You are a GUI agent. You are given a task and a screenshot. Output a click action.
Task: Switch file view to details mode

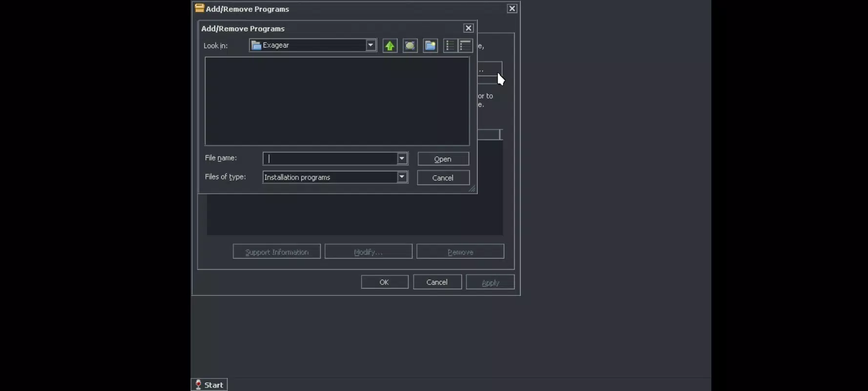pos(465,45)
